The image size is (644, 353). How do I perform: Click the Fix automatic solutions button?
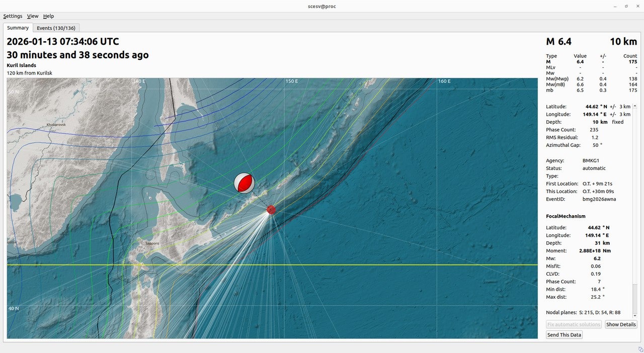click(574, 324)
